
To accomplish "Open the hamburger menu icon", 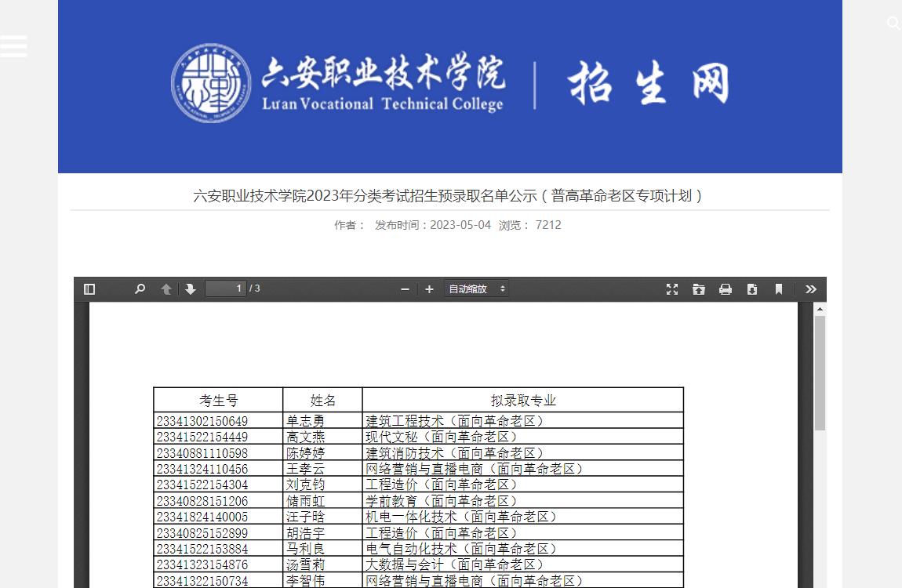I will pyautogui.click(x=13, y=46).
